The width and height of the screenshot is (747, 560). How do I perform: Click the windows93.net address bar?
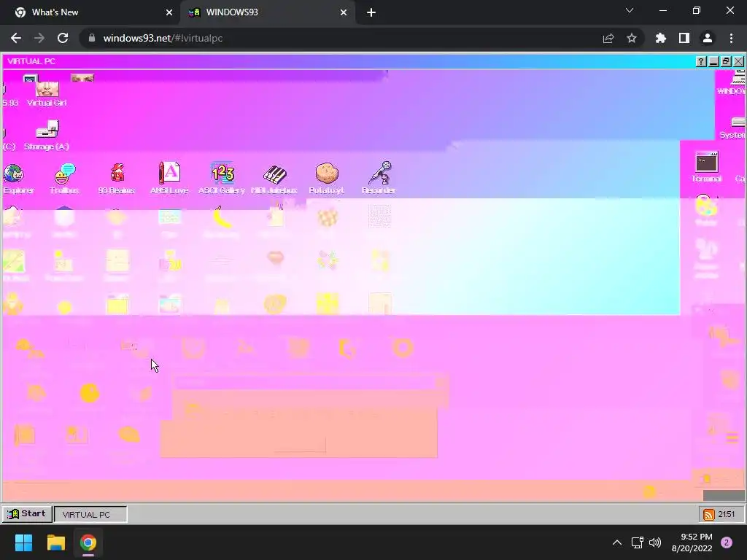[x=343, y=38]
